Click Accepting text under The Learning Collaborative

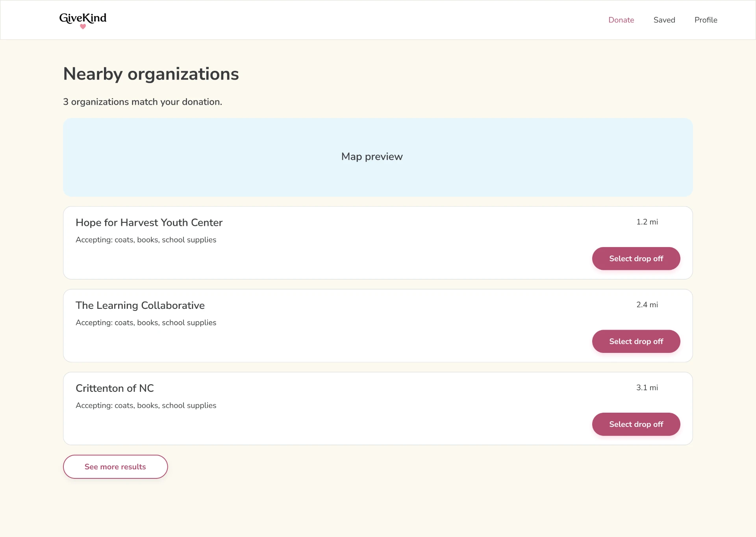(x=146, y=323)
